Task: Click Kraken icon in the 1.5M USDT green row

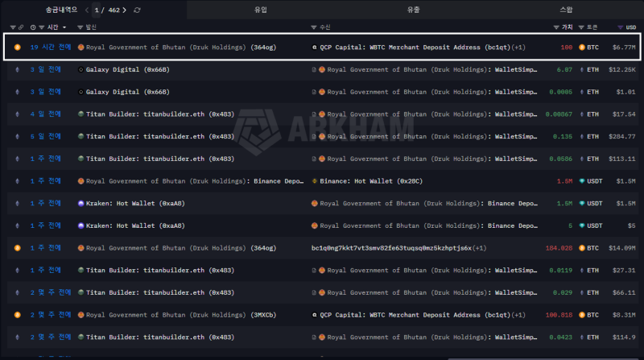Action: tap(81, 203)
